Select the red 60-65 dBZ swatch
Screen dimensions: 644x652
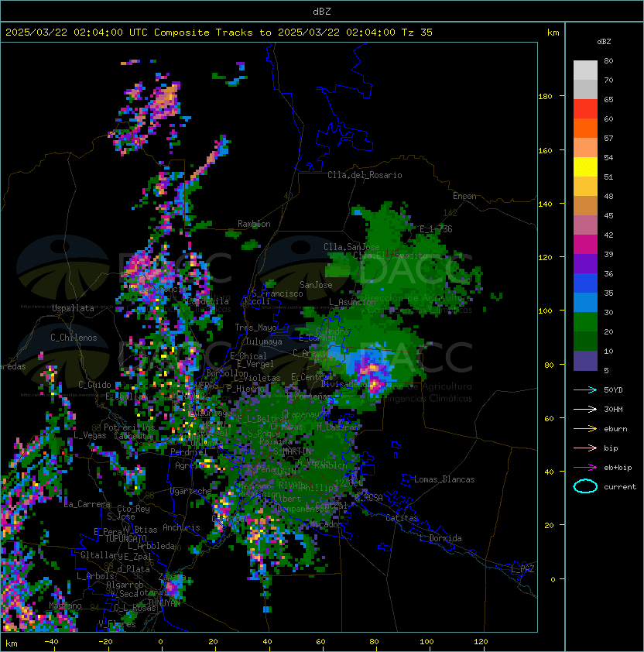585,109
